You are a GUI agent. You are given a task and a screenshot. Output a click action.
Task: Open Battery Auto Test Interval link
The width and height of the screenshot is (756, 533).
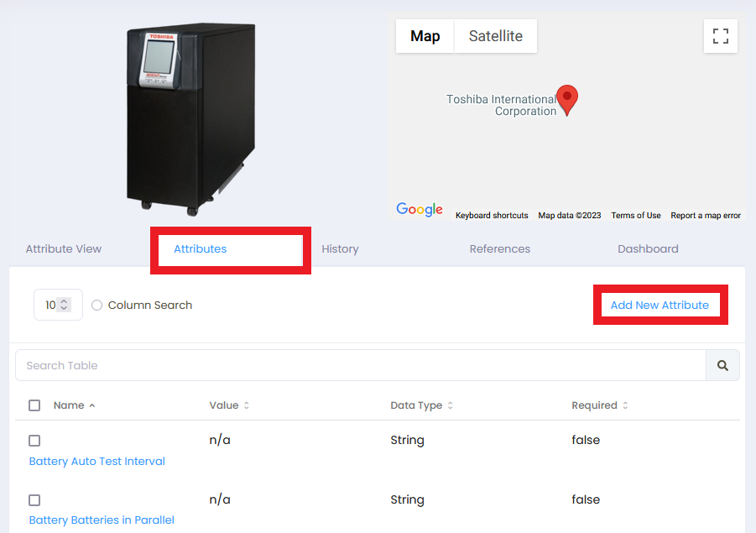(97, 462)
